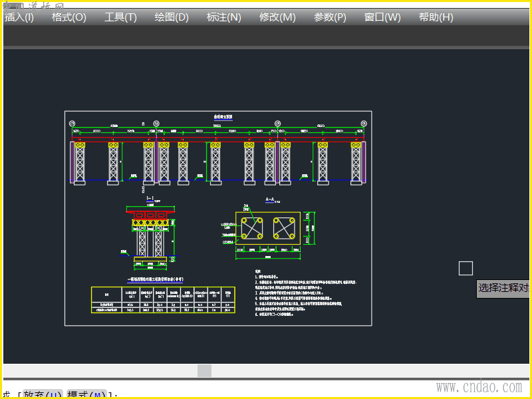Image resolution: width=532 pixels, height=399 pixels.
Task: Open the 帮助(H) menu
Action: pyautogui.click(x=436, y=17)
